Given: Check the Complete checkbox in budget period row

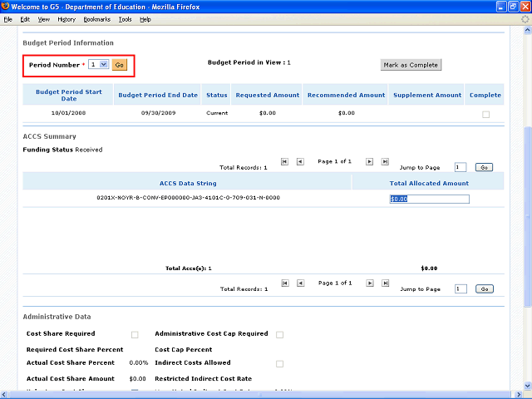Looking at the screenshot, I should (x=486, y=115).
